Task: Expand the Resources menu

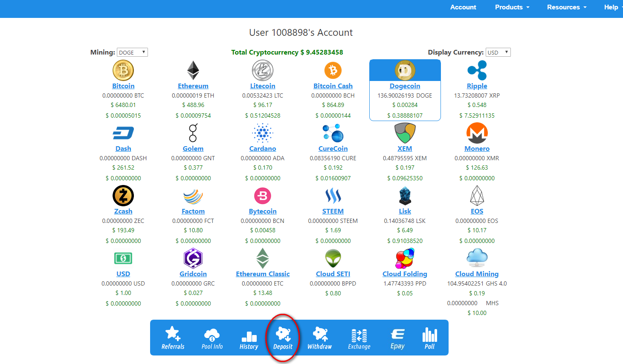Action: (x=567, y=7)
